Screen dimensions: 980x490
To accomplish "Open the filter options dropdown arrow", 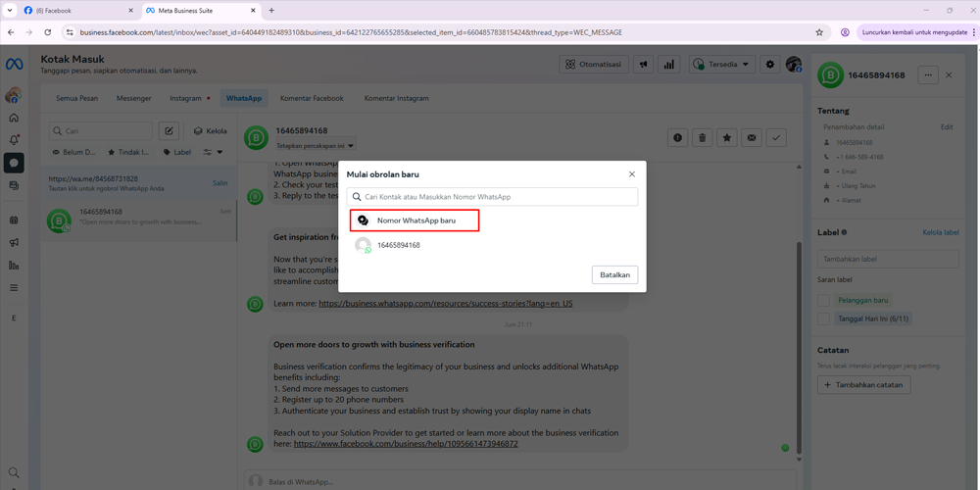I will [x=213, y=152].
